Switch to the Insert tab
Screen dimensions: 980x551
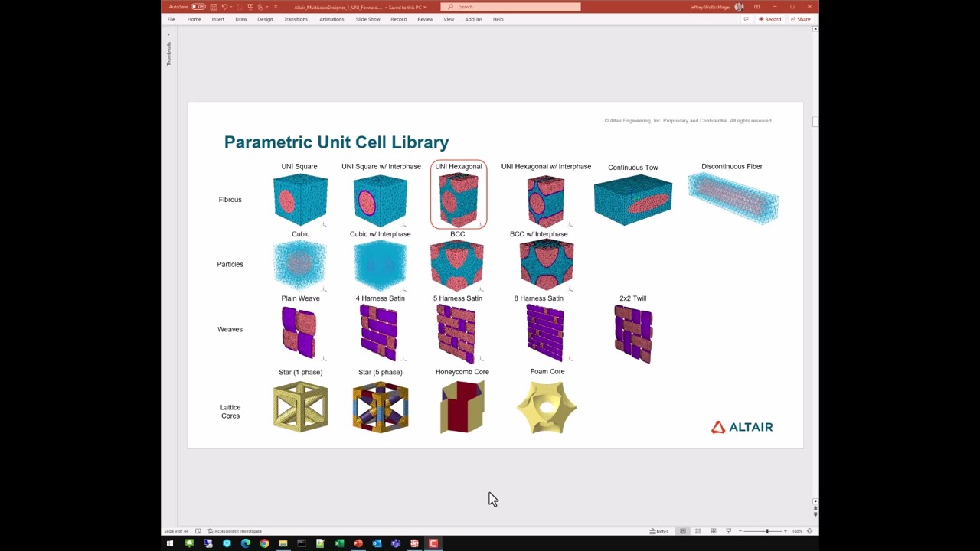(218, 19)
